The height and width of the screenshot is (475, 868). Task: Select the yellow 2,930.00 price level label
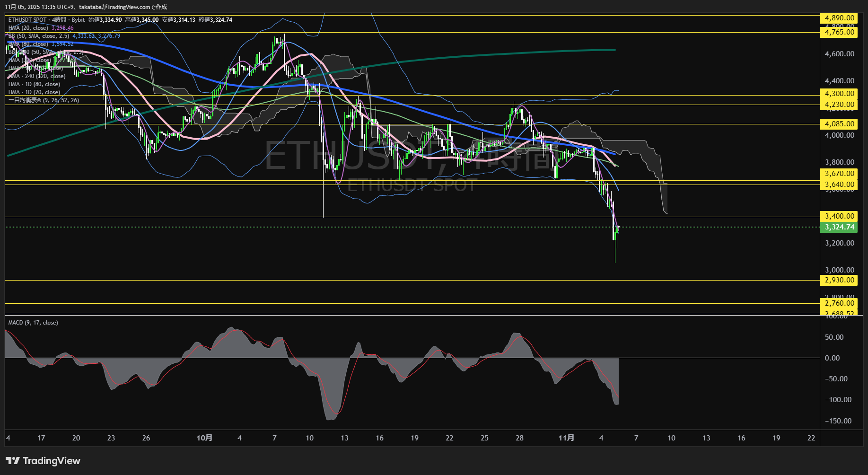[839, 280]
